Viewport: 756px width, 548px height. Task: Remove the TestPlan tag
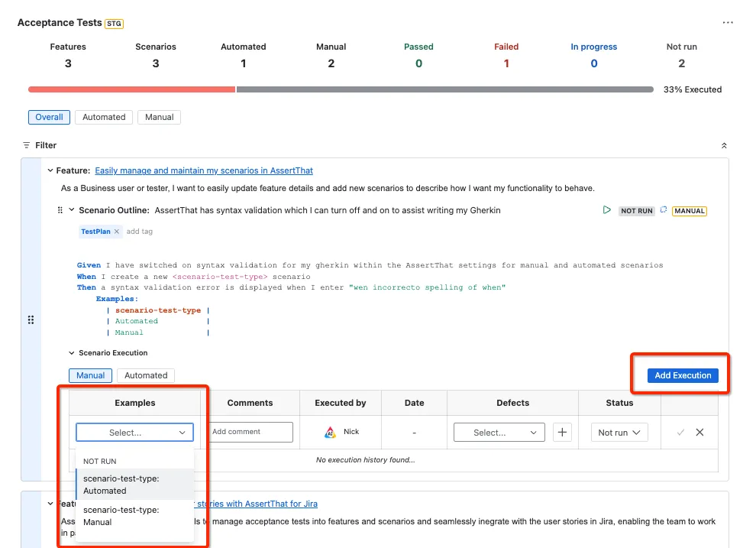[117, 232]
